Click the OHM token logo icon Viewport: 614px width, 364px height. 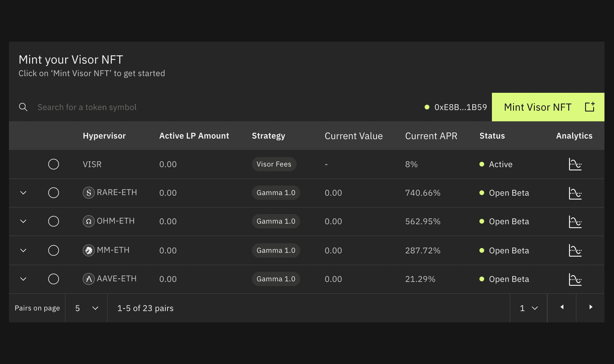tap(89, 221)
